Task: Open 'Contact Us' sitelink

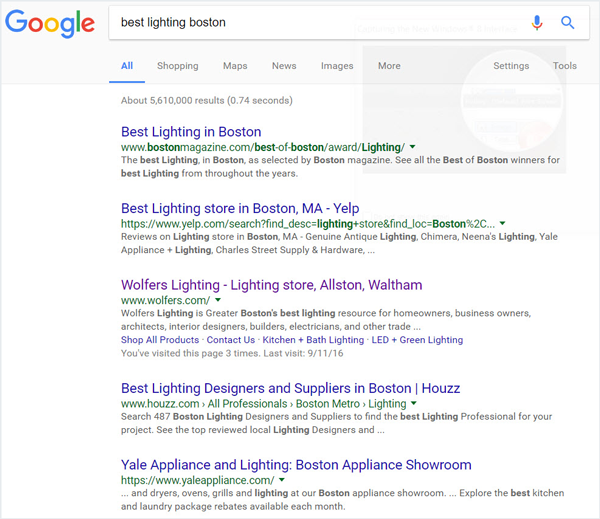Action: (x=231, y=340)
